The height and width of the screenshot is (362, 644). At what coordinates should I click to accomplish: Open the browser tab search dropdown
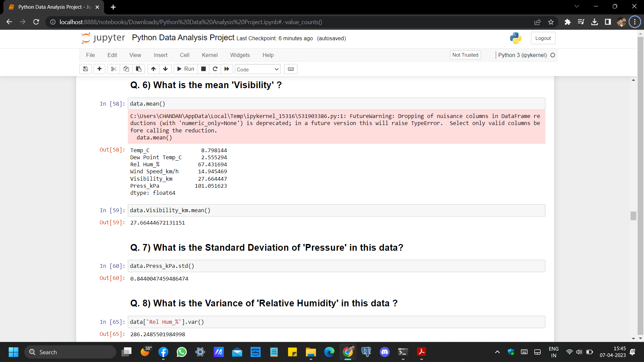point(577,6)
